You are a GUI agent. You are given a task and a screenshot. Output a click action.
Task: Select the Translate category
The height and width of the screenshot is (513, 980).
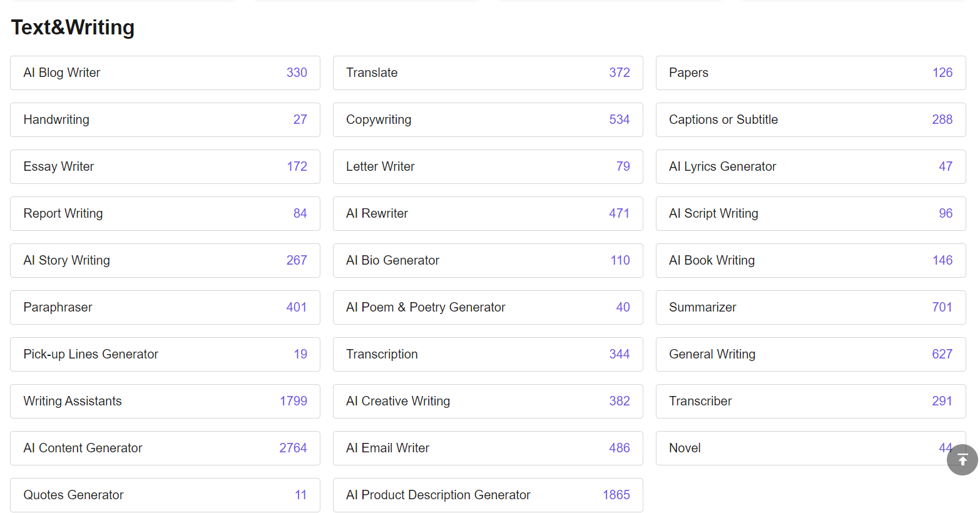tap(488, 73)
